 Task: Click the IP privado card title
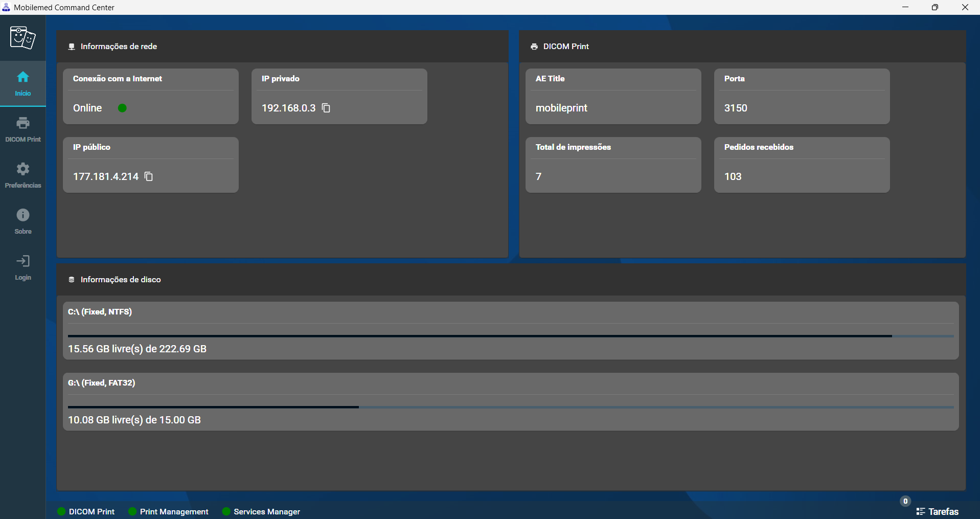point(281,79)
